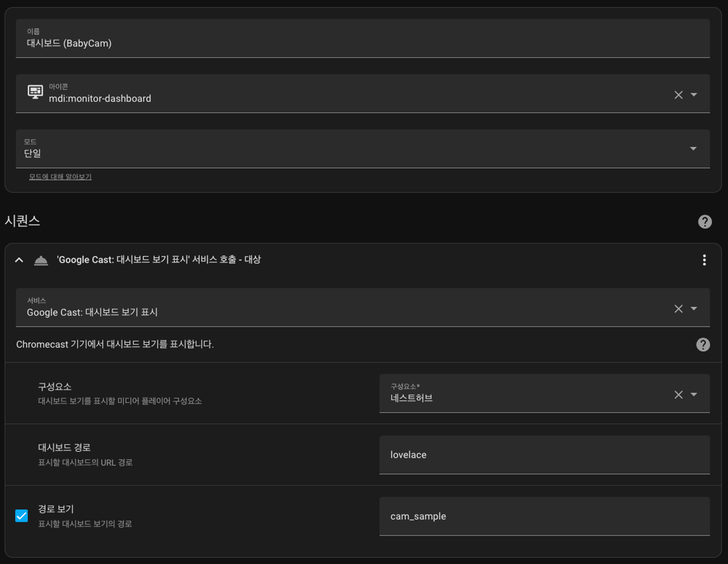
Task: Clear the mdi:monitor-dashboard icon field
Action: coord(678,95)
